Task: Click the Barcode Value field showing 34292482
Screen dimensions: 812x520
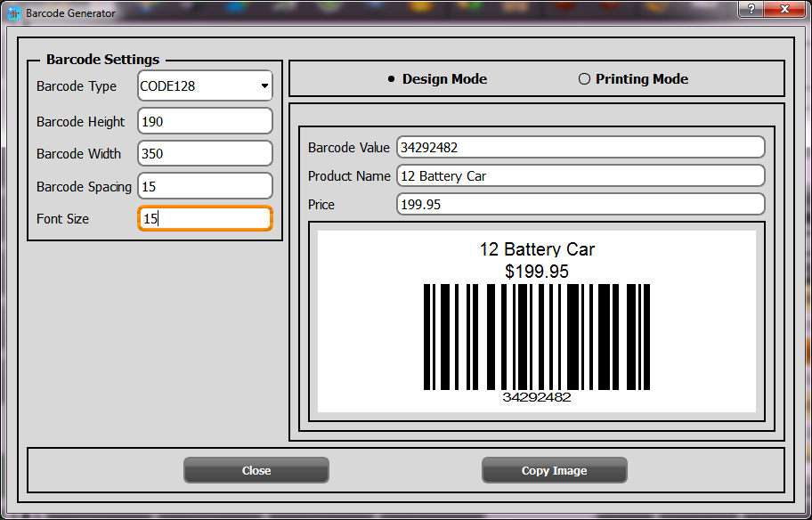Action: coord(580,147)
